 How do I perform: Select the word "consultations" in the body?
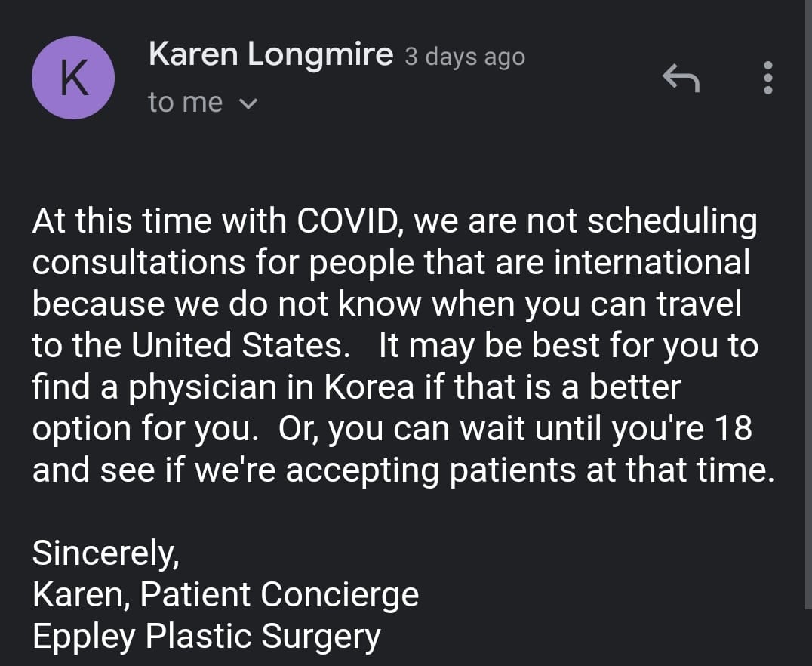click(139, 262)
